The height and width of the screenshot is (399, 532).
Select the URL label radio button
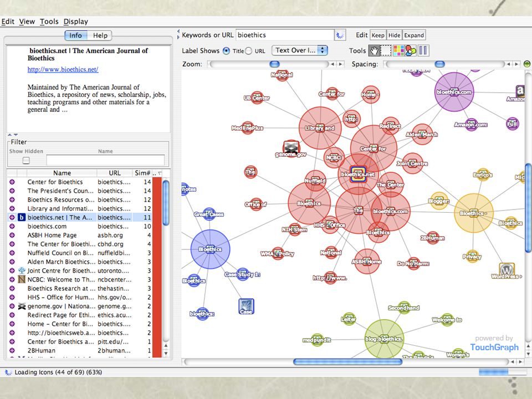pyautogui.click(x=249, y=51)
